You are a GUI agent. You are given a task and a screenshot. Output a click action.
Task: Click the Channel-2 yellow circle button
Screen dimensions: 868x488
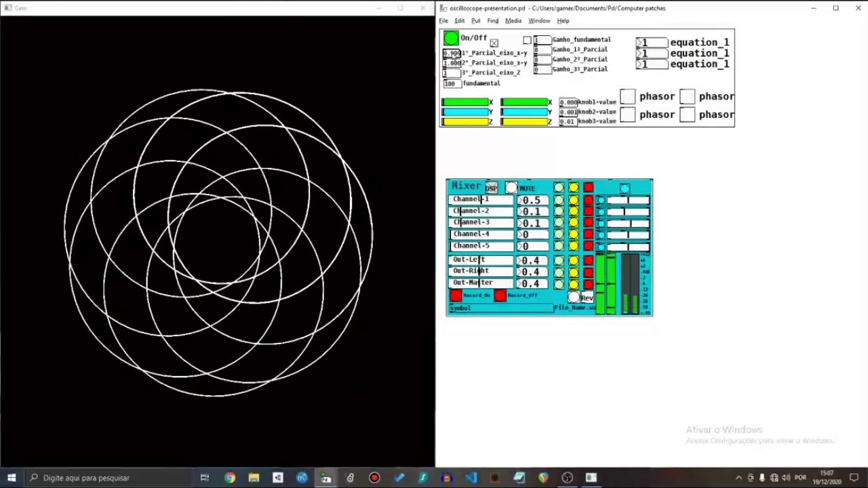pyautogui.click(x=574, y=211)
